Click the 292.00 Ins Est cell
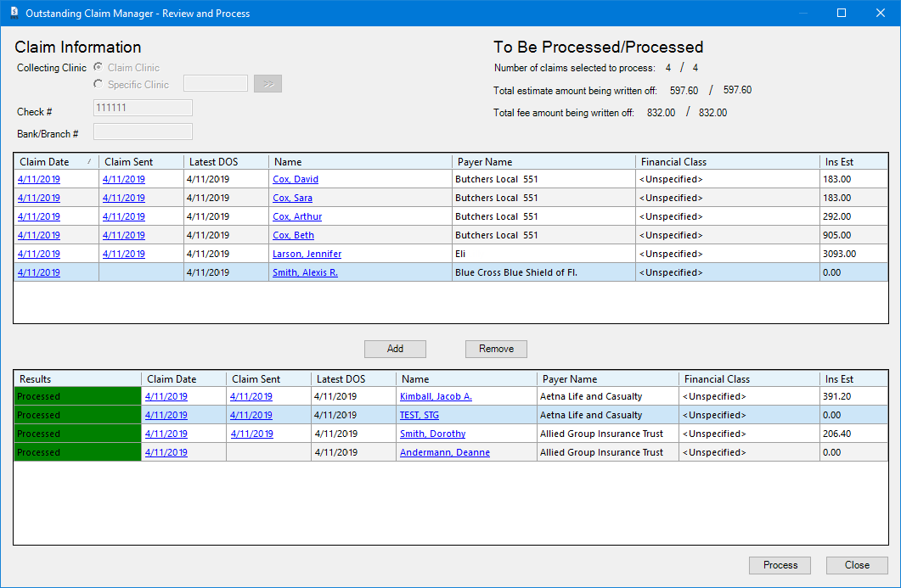 [x=854, y=216]
